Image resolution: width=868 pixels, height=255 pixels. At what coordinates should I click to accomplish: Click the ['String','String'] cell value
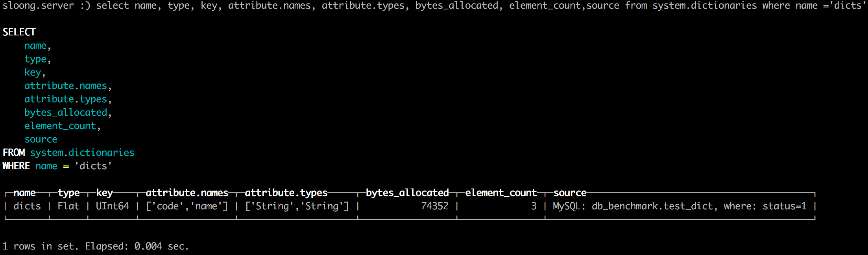pyautogui.click(x=297, y=206)
